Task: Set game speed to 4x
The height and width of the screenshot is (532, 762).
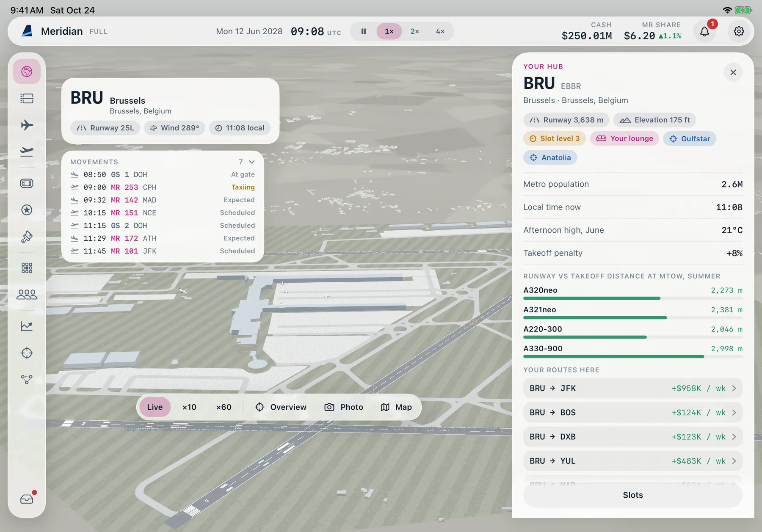Action: [x=440, y=31]
